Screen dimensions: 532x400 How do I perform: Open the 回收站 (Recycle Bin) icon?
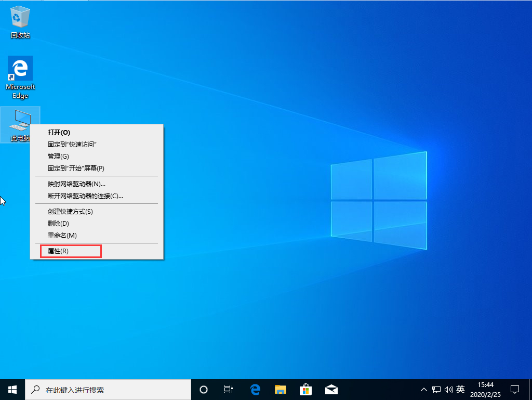pos(20,18)
